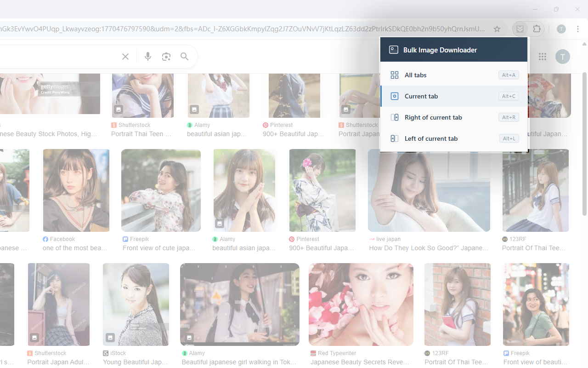588x368 pixels.
Task: Open the Chrome extensions puzzle icon
Action: click(537, 29)
